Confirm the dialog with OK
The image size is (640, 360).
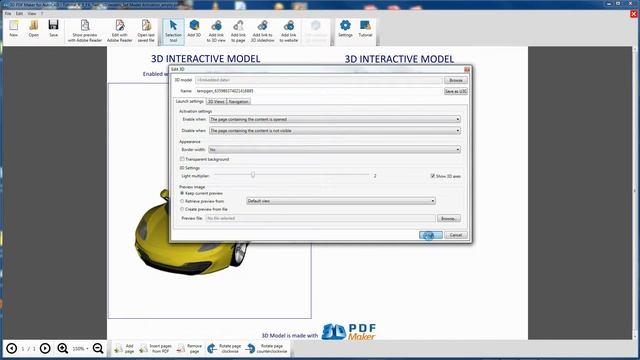430,235
